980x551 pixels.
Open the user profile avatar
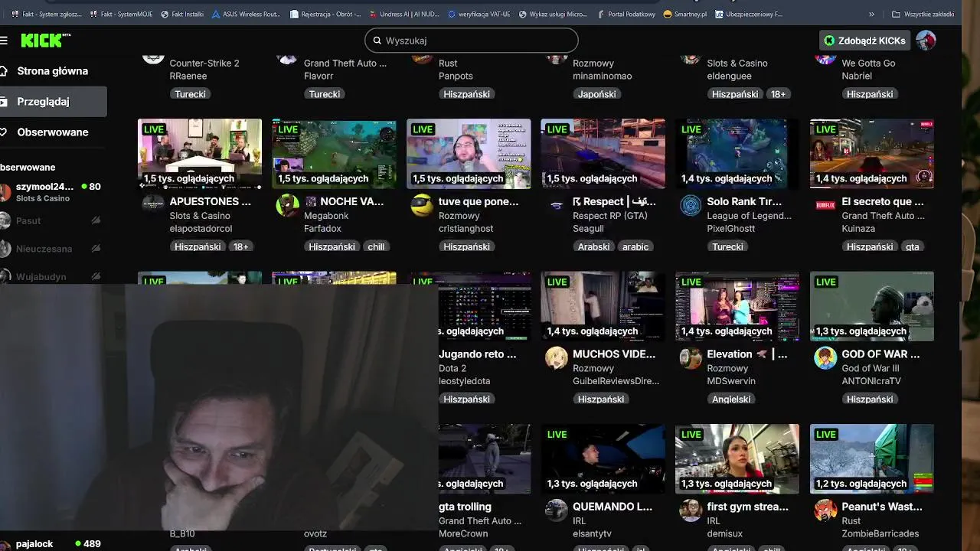(x=926, y=41)
